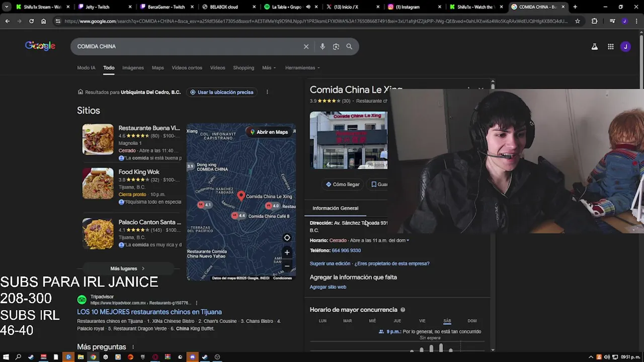The image size is (644, 362).
Task: Click the Food King Wok food thumbnail
Action: [x=98, y=184]
